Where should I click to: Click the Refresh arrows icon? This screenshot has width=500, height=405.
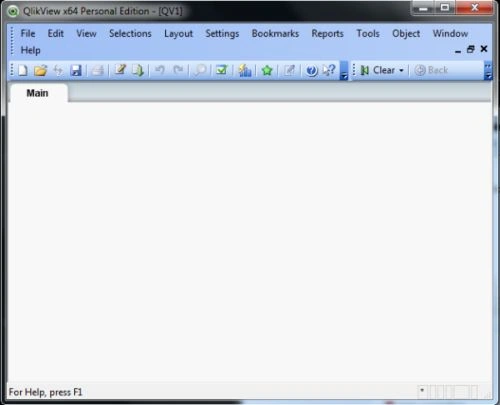(59, 70)
